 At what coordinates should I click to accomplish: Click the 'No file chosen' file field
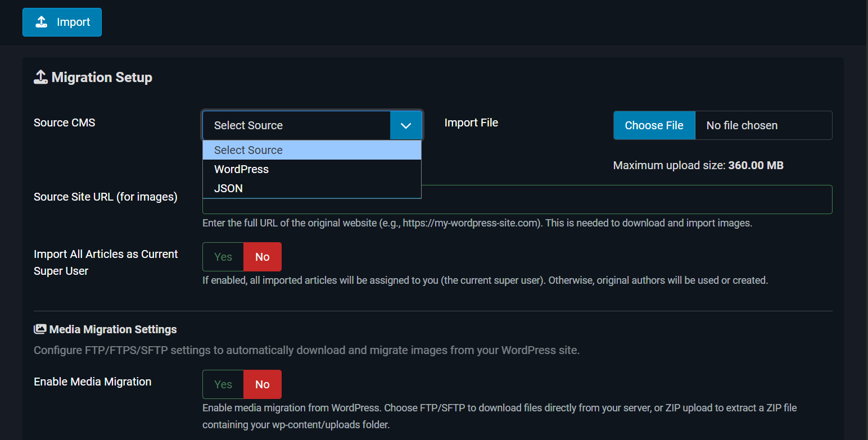click(x=763, y=125)
